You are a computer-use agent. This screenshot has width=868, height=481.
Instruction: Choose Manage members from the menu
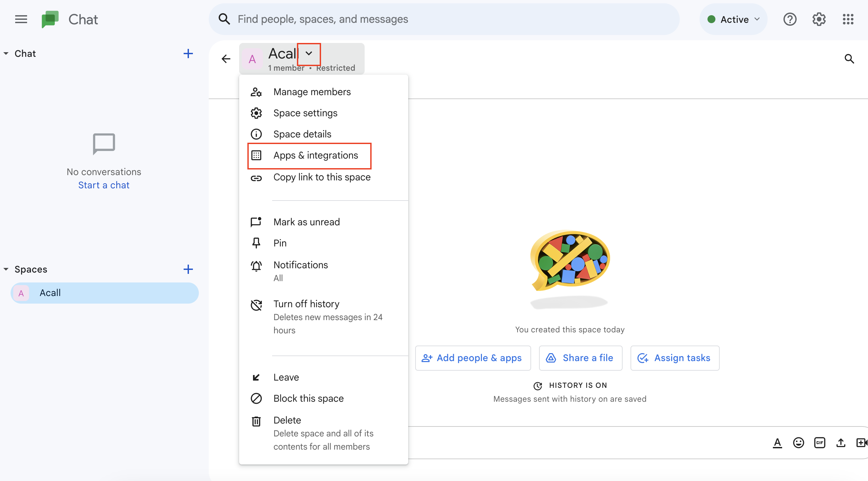coord(312,92)
